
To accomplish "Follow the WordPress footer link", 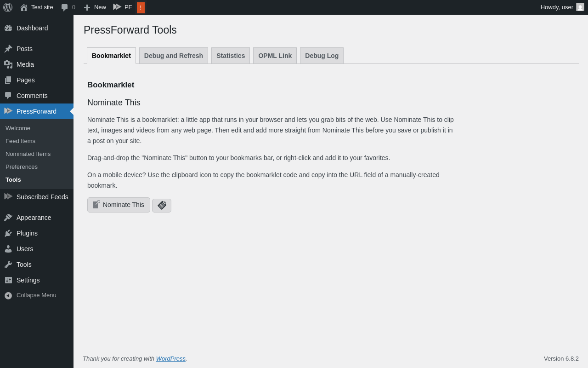I will coord(171,358).
